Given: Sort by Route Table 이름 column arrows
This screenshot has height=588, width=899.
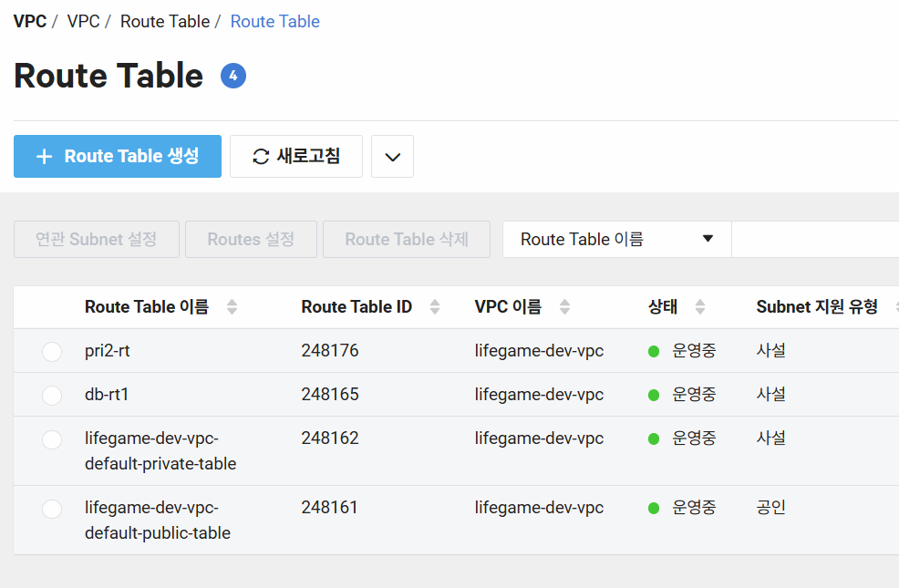Looking at the screenshot, I should point(232,307).
